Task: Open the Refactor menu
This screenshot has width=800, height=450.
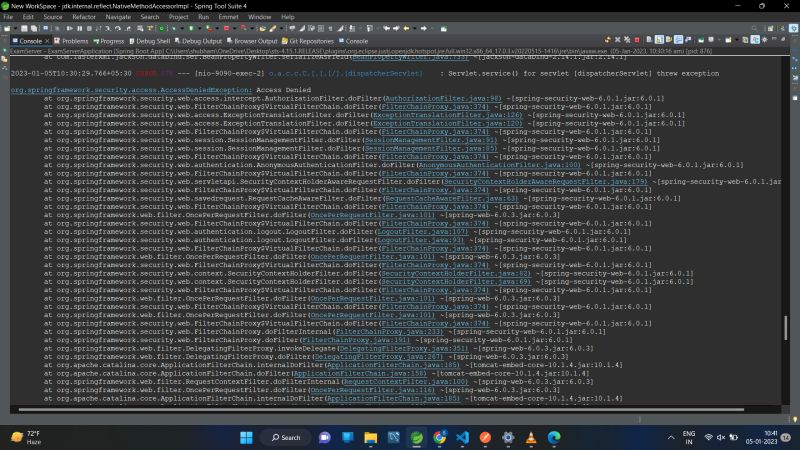Action: [x=84, y=17]
